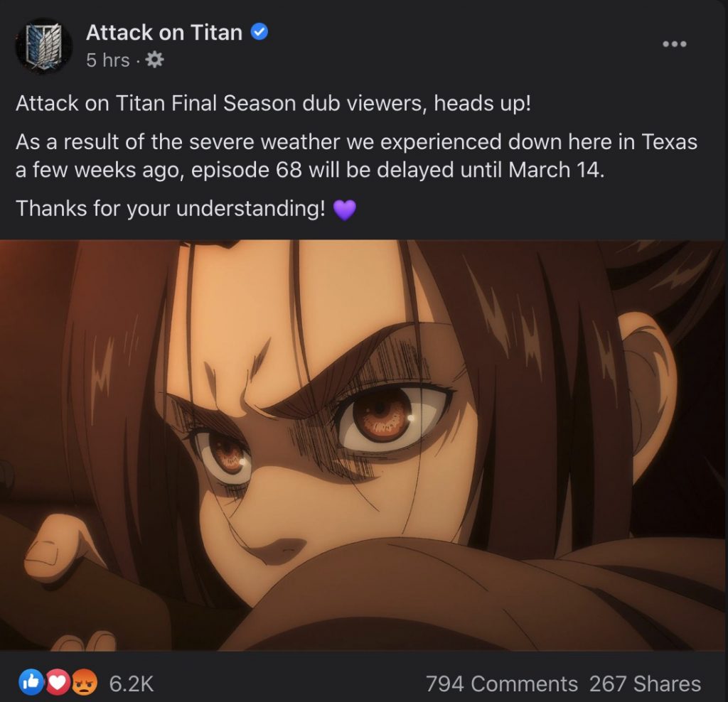Open the three-dot post options menu
Image resolution: width=728 pixels, height=702 pixels.
tap(674, 44)
